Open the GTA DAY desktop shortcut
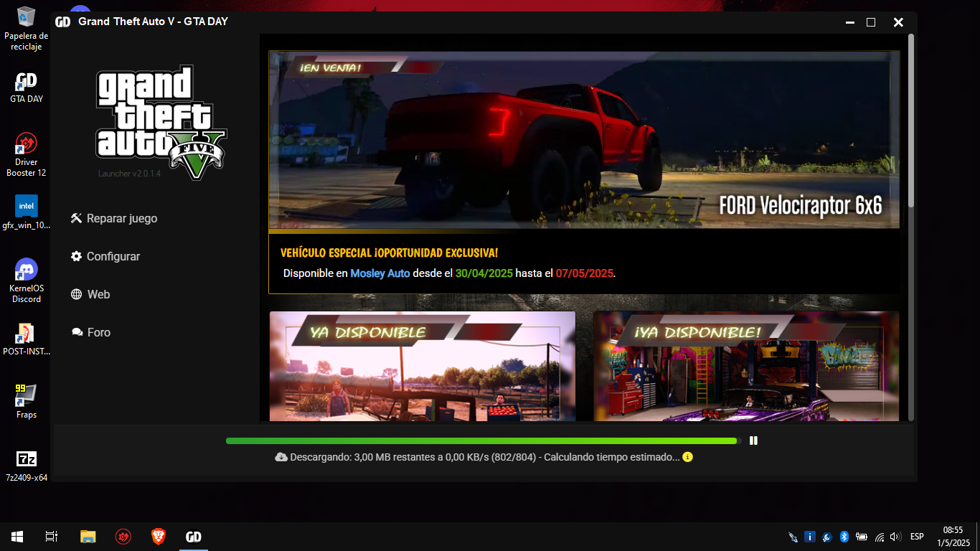This screenshot has height=551, width=980. coord(27,86)
